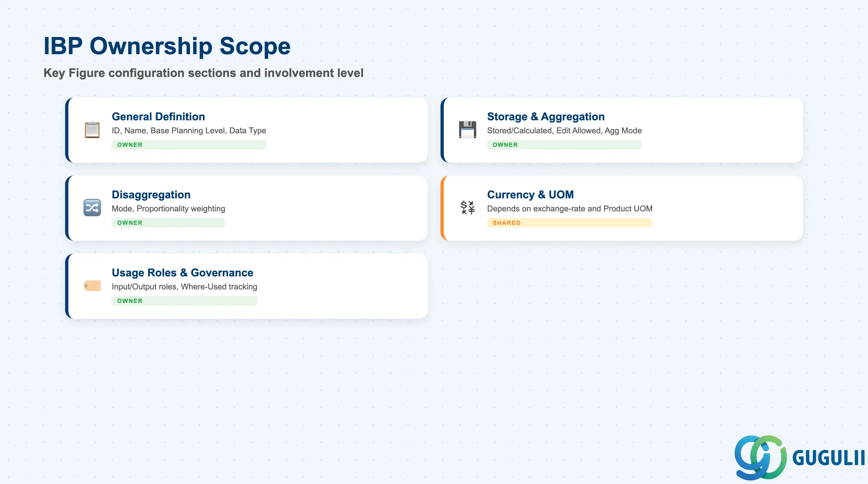The image size is (868, 484).
Task: Click the OWNER badge under General Definition
Action: click(189, 145)
